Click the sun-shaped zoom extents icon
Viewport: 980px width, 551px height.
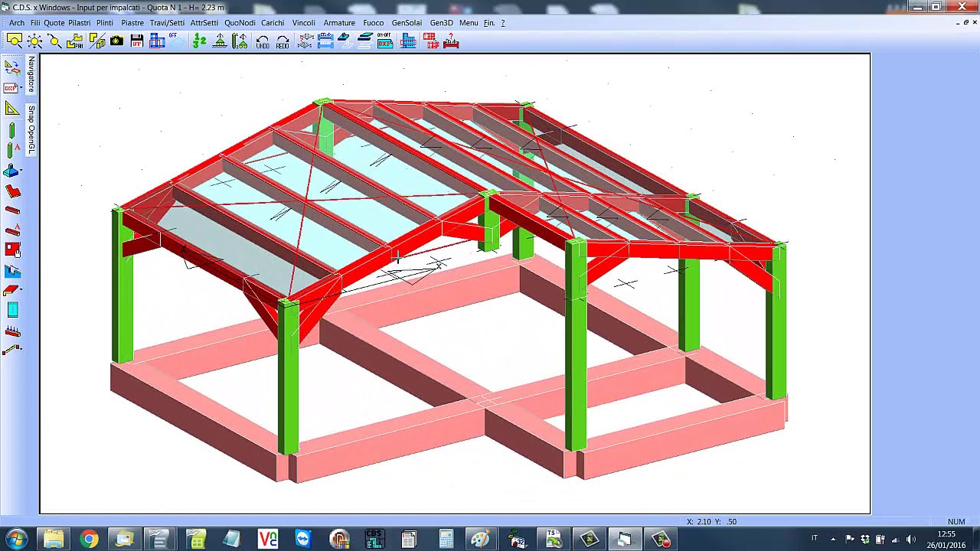coord(35,41)
